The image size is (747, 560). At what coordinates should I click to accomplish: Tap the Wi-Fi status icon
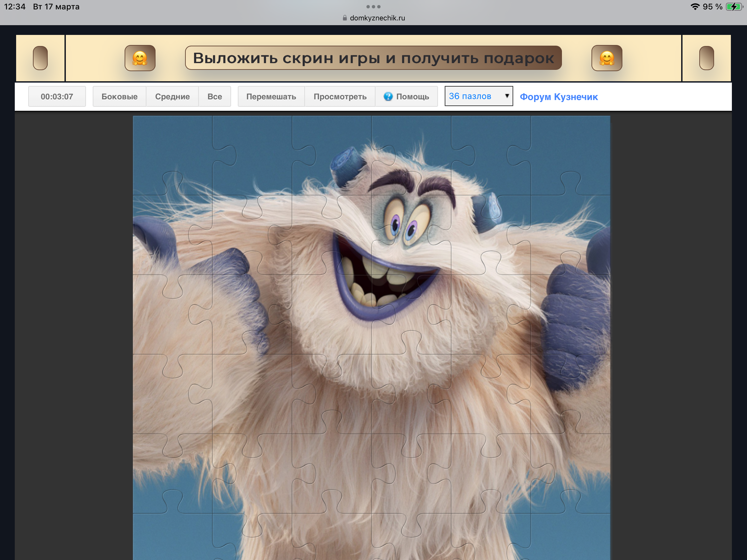695,7
